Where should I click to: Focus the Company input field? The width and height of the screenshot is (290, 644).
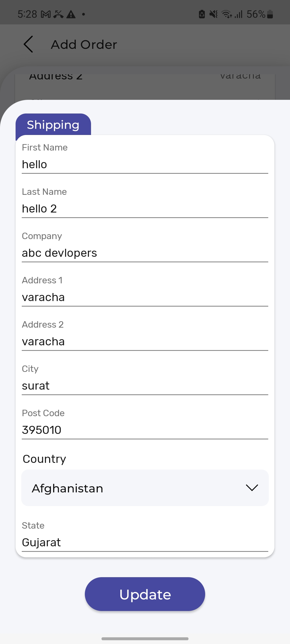coord(145,253)
